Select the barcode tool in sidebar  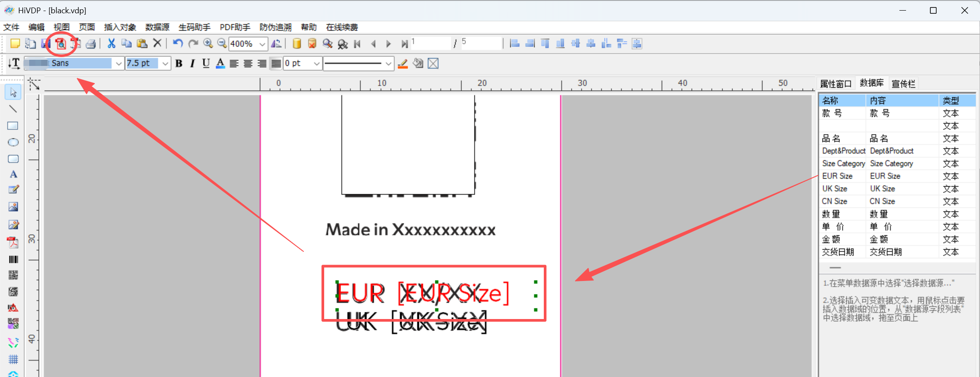(13, 259)
